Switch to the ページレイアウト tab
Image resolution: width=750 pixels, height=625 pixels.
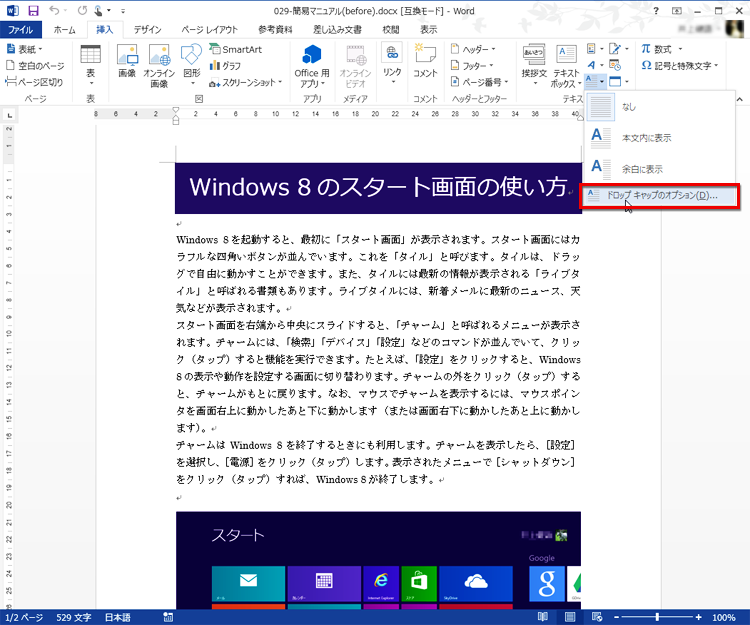pos(210,30)
